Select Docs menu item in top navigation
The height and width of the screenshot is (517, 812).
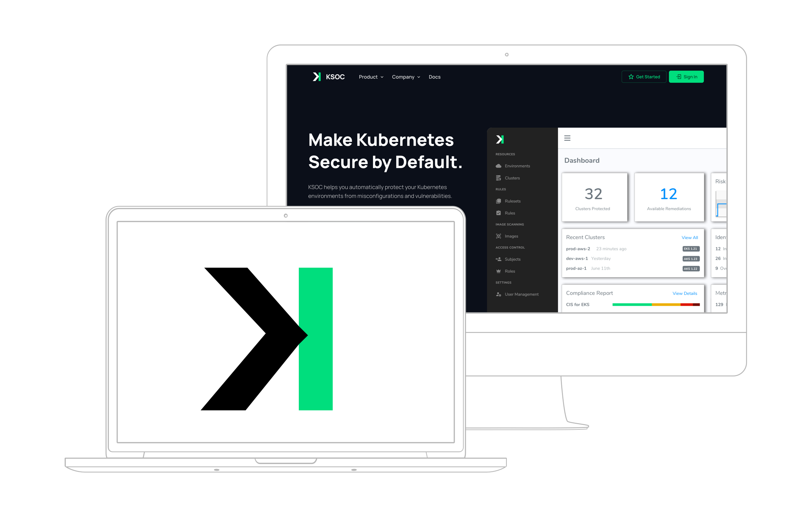pos(435,77)
